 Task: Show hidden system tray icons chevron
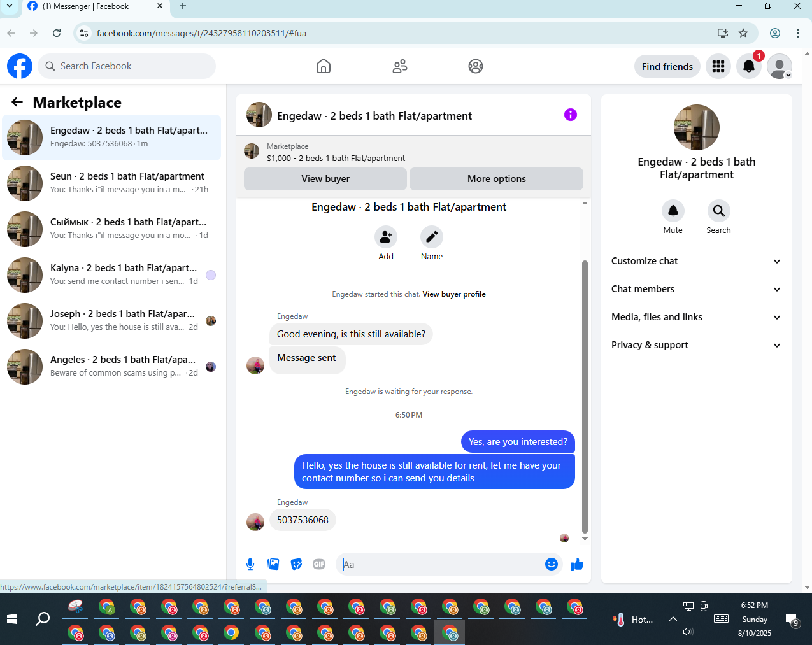coord(673,619)
